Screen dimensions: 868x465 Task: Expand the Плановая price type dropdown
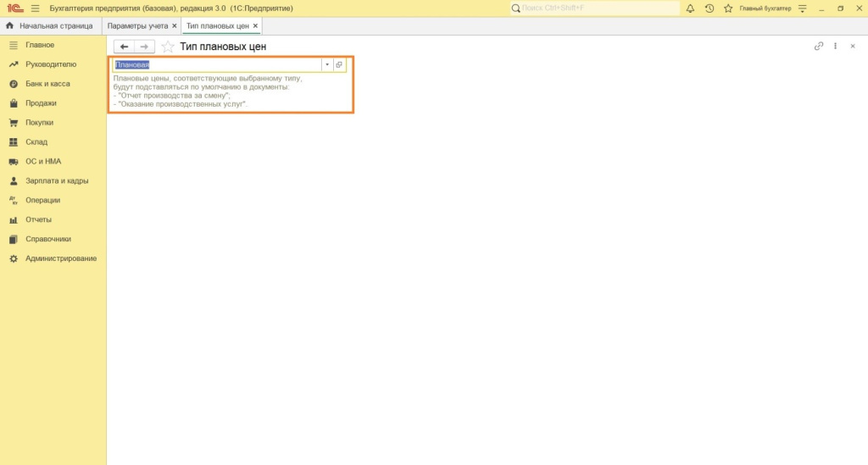(x=326, y=65)
